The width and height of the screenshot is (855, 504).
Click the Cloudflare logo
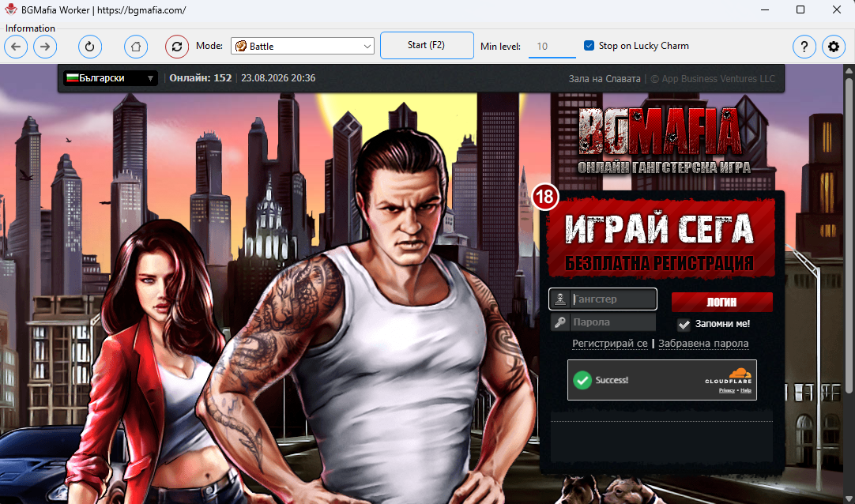click(729, 375)
